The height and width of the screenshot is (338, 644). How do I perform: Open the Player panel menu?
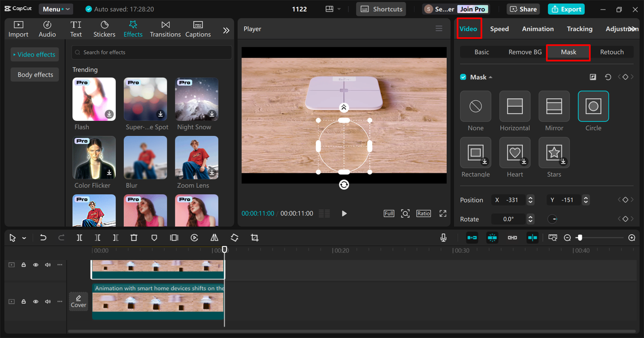(x=439, y=29)
